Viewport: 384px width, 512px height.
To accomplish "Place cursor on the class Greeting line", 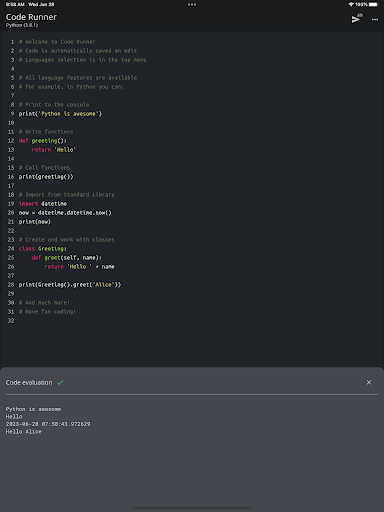I will (x=43, y=249).
